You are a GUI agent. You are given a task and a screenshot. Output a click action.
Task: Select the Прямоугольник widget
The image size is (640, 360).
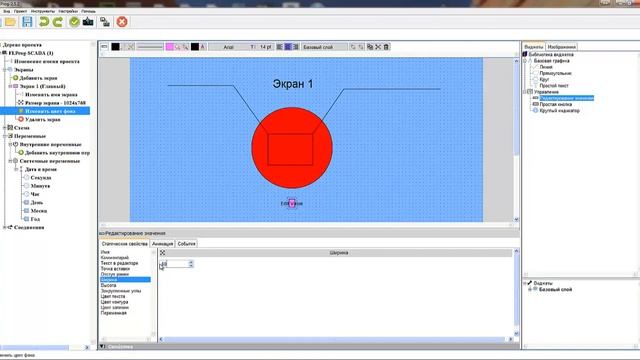(x=556, y=73)
